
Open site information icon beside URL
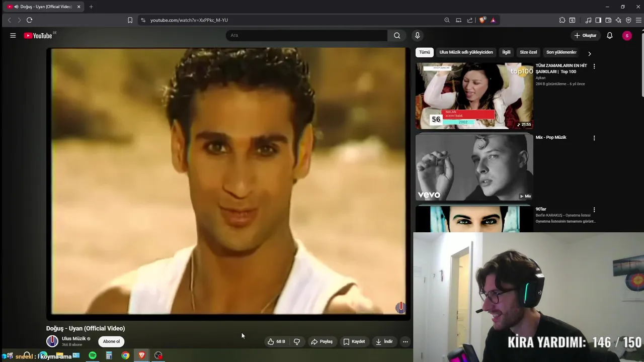[x=143, y=20]
